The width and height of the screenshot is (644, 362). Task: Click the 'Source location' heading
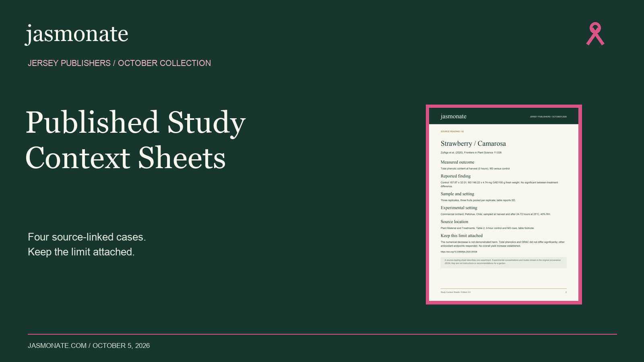click(454, 222)
